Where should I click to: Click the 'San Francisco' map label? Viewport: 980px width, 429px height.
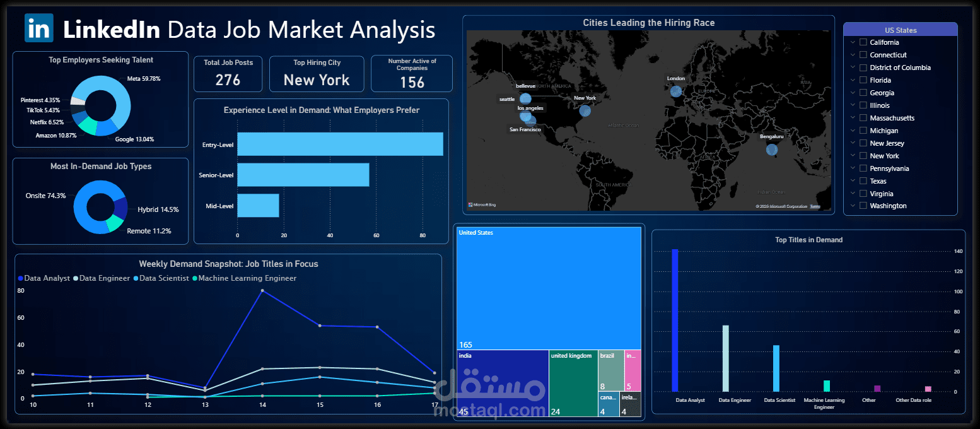[525, 129]
